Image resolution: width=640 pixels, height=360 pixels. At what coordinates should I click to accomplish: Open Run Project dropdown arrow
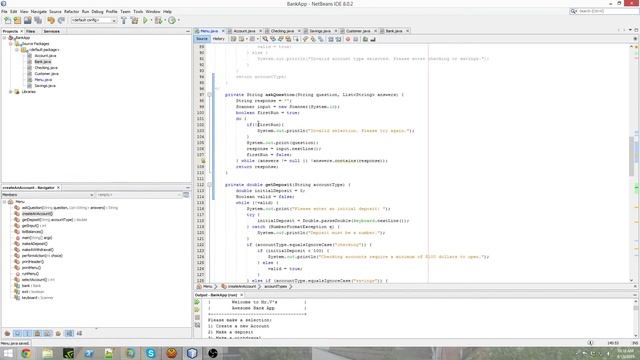pyautogui.click(x=151, y=20)
